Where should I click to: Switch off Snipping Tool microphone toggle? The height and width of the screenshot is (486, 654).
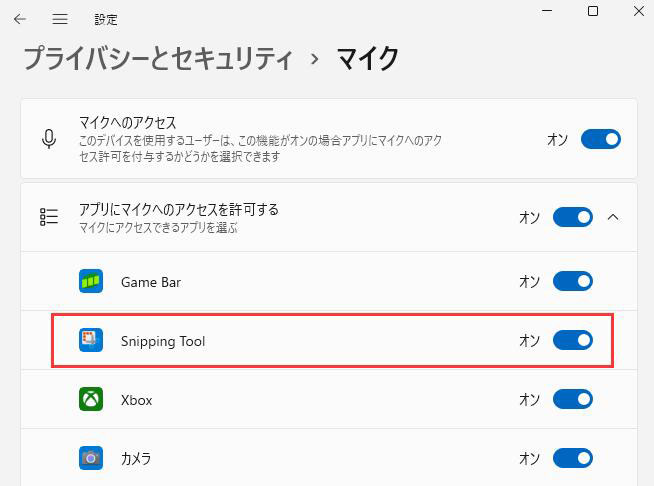[572, 341]
